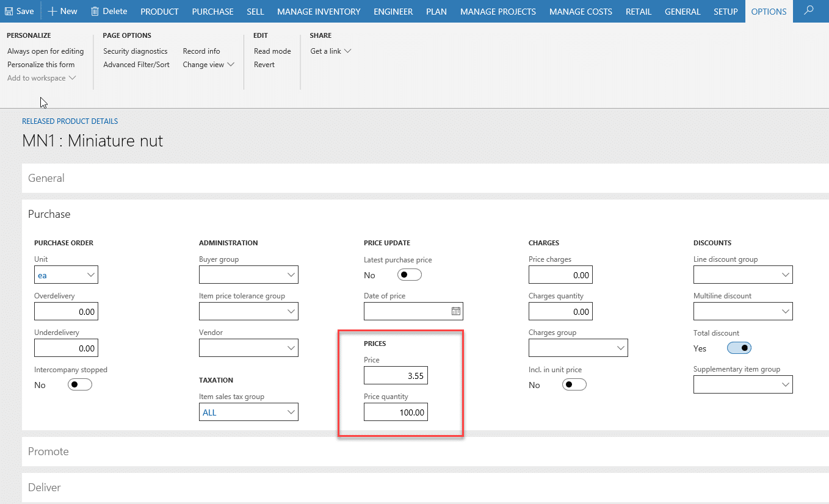Image resolution: width=829 pixels, height=504 pixels.
Task: Click the Price charges input field
Action: 560,275
